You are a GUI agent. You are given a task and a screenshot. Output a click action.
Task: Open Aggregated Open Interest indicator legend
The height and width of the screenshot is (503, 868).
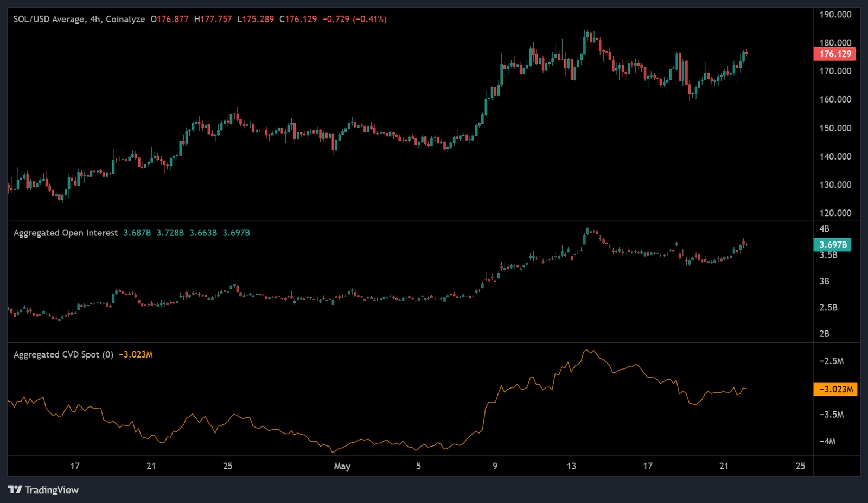(66, 233)
